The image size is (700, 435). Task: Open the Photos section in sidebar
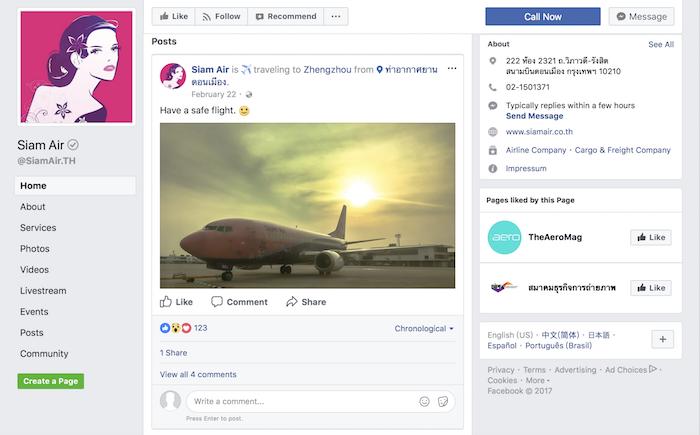(x=35, y=249)
